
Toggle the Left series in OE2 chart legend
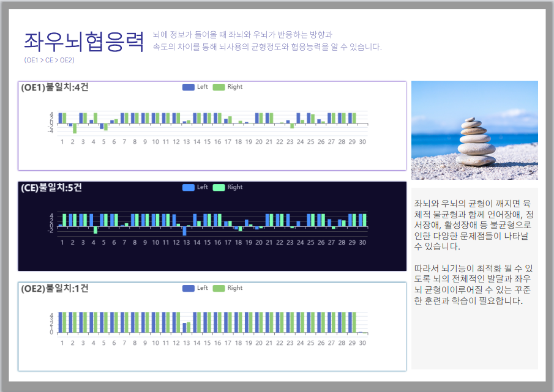point(195,288)
